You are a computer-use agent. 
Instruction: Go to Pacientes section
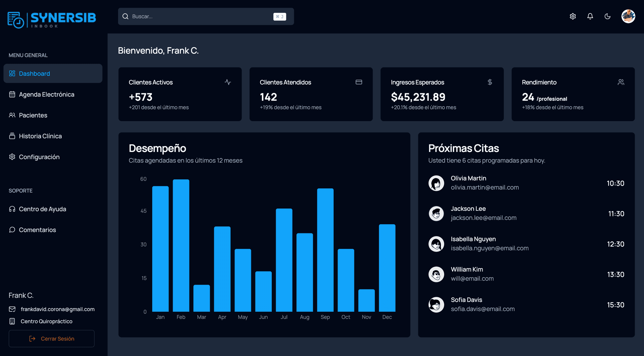[33, 115]
